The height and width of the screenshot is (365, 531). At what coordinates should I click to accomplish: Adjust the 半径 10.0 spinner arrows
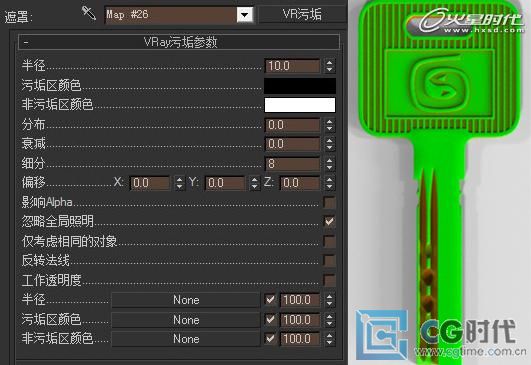click(x=329, y=66)
